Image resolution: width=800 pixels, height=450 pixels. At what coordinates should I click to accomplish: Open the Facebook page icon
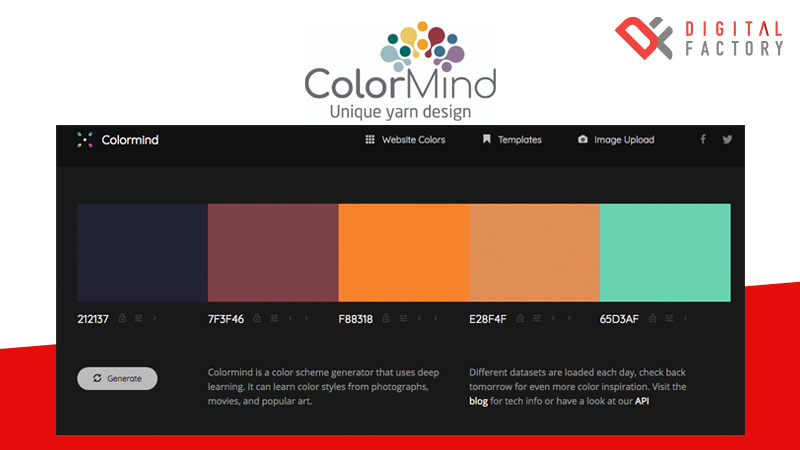click(x=703, y=140)
